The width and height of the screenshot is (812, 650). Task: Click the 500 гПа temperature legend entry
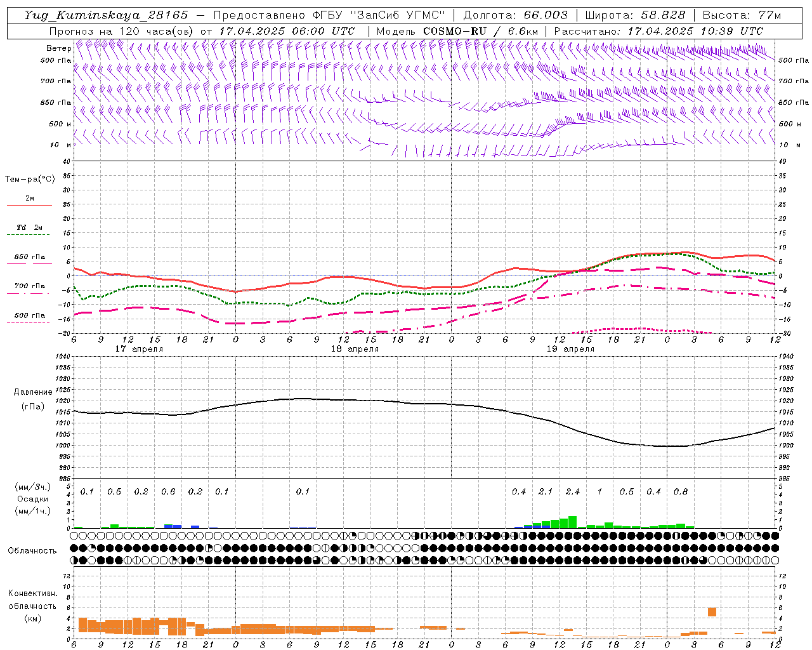pos(29,315)
